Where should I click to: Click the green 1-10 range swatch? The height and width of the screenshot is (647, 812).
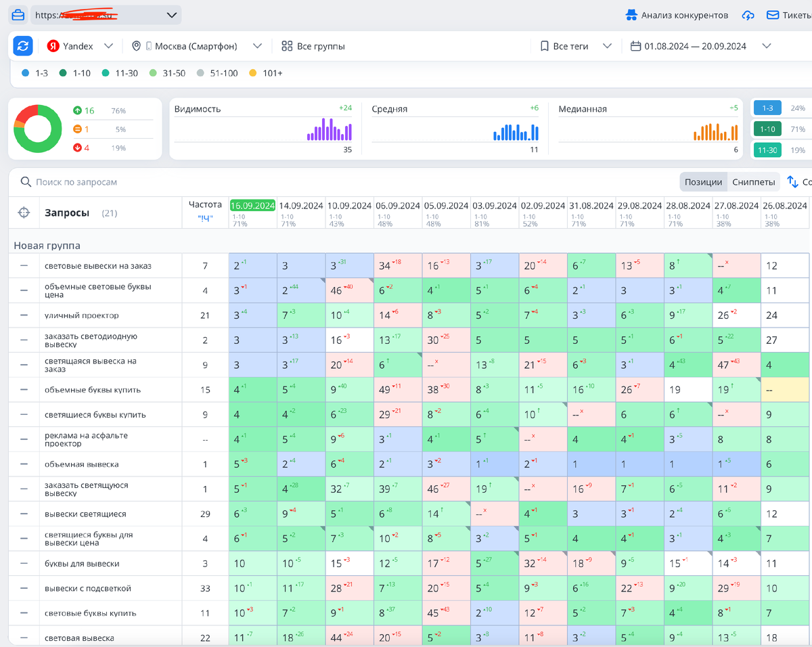767,129
